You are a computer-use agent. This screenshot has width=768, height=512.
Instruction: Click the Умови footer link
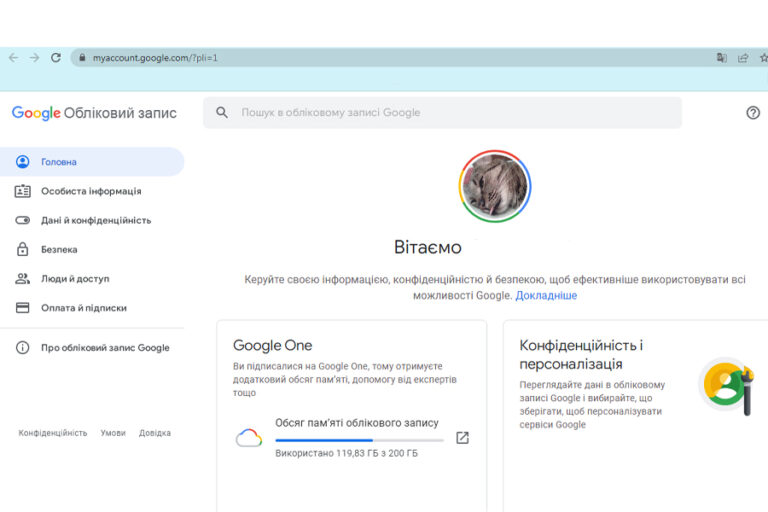click(x=113, y=433)
